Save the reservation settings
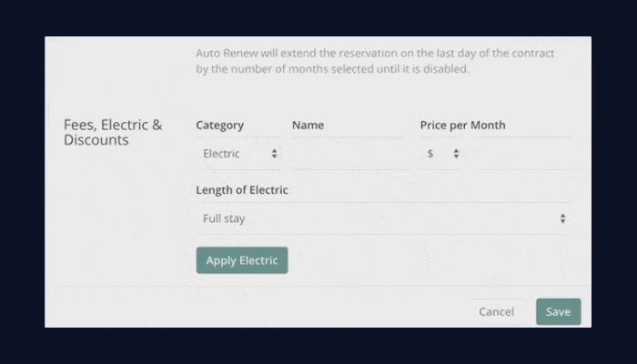The width and height of the screenshot is (637, 364). (558, 312)
